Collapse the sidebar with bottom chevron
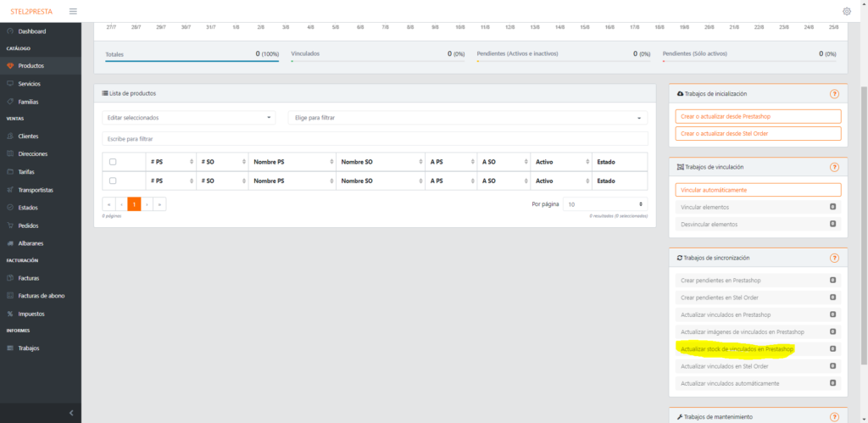 coord(71,413)
